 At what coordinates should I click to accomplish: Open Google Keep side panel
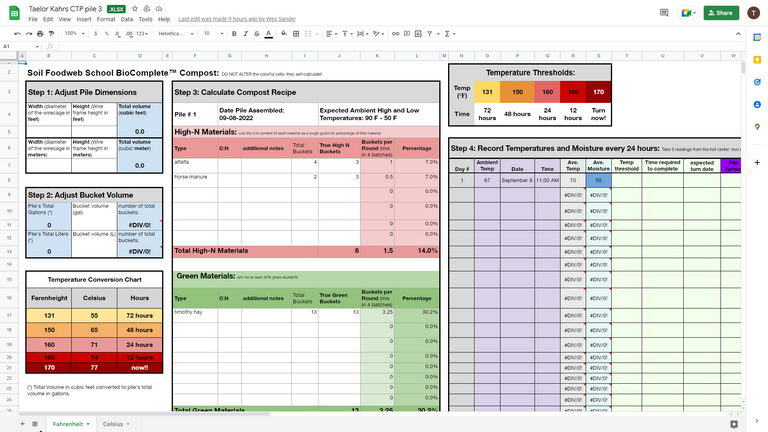tap(757, 60)
